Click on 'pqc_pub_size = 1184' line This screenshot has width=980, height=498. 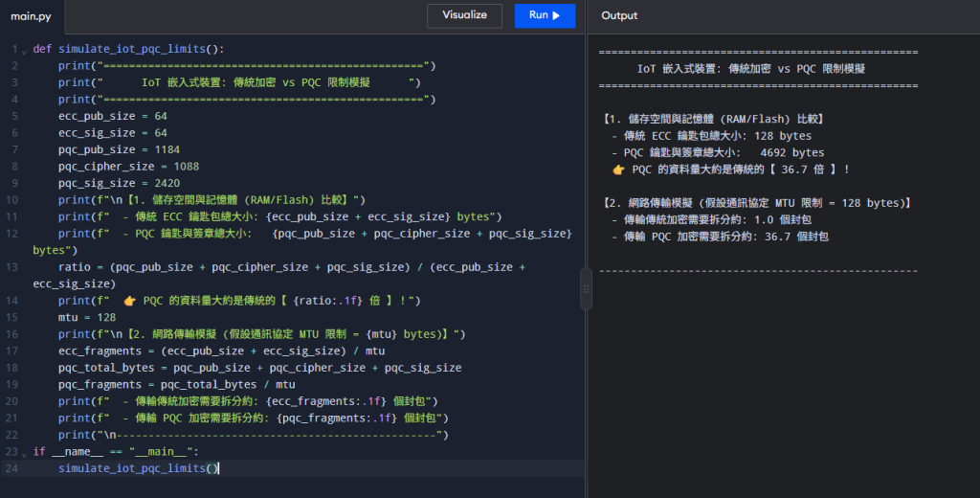point(119,149)
